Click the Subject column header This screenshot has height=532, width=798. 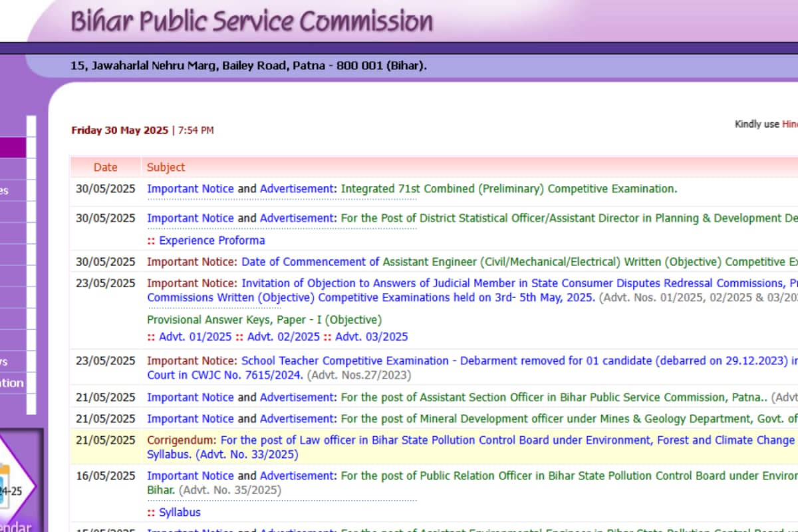pyautogui.click(x=166, y=168)
